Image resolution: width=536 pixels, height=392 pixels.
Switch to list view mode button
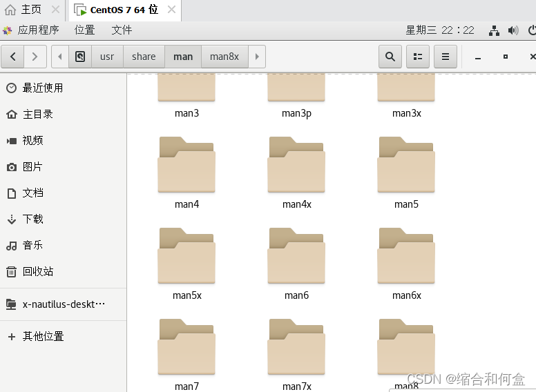click(418, 57)
